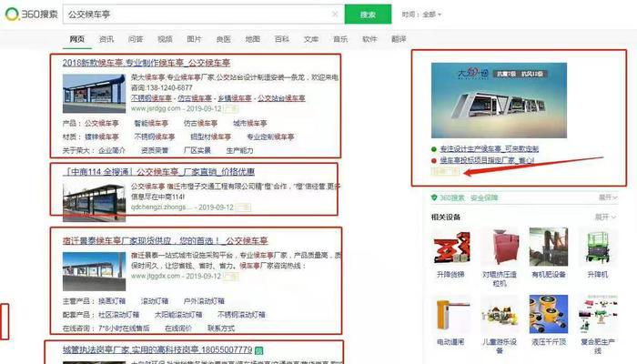Open the 时间: 全部 filter dropdown
The height and width of the screenshot is (364, 637).
[421, 15]
